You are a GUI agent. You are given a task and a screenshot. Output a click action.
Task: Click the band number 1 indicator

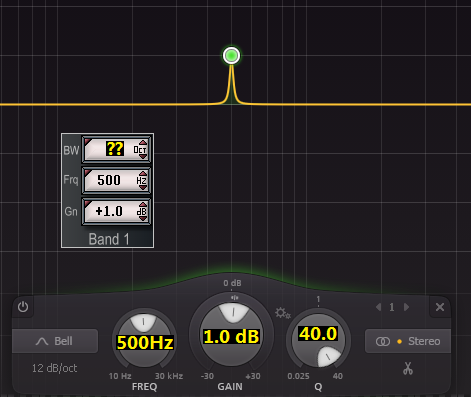coord(392,307)
